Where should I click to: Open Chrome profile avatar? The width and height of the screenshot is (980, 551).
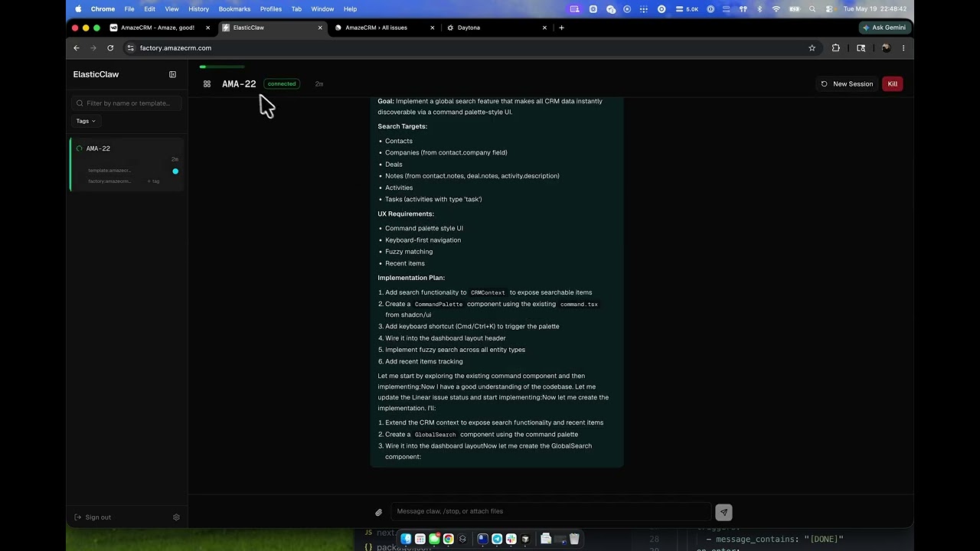tap(886, 47)
